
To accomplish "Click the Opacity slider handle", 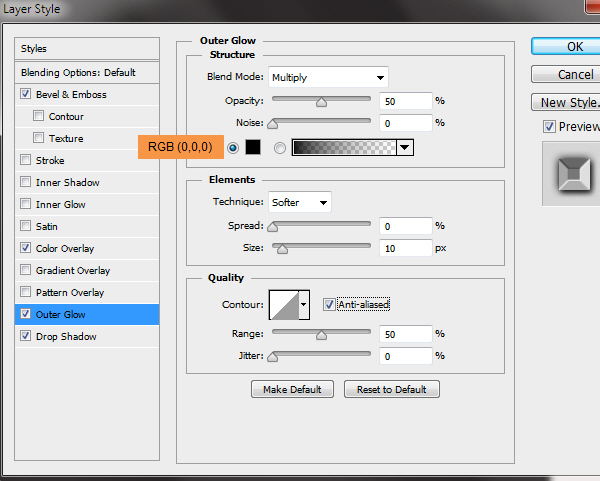I will 321,101.
